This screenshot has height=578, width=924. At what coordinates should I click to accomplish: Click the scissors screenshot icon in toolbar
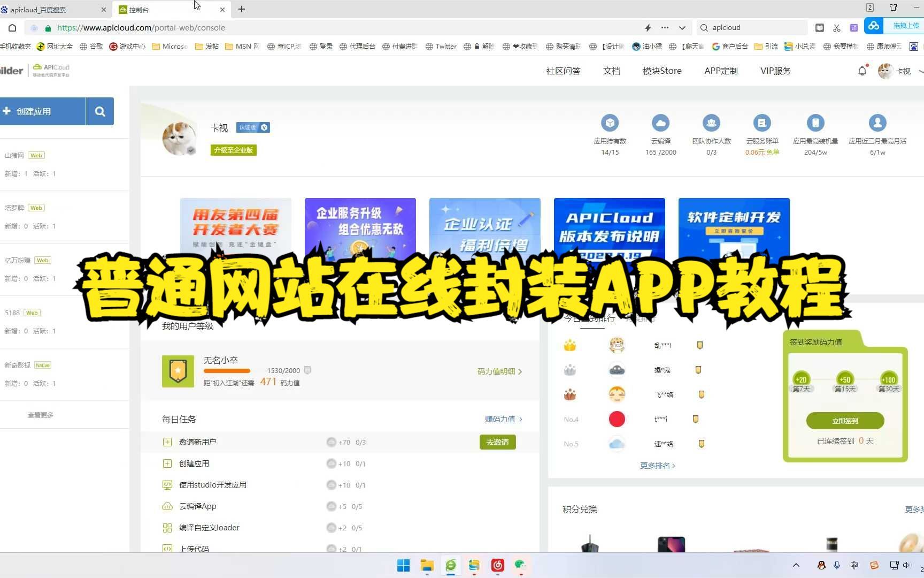pyautogui.click(x=837, y=28)
